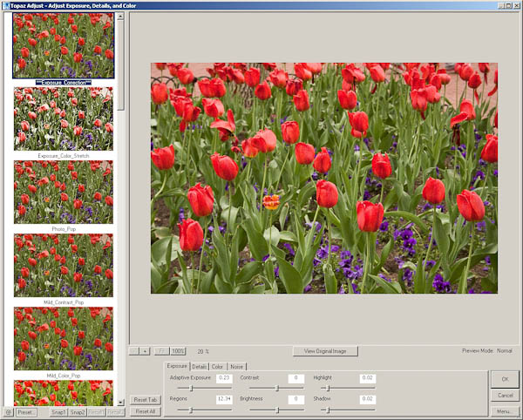
Task: Select the Exposure_Color_Stretch preset thumbnail
Action: (x=63, y=118)
